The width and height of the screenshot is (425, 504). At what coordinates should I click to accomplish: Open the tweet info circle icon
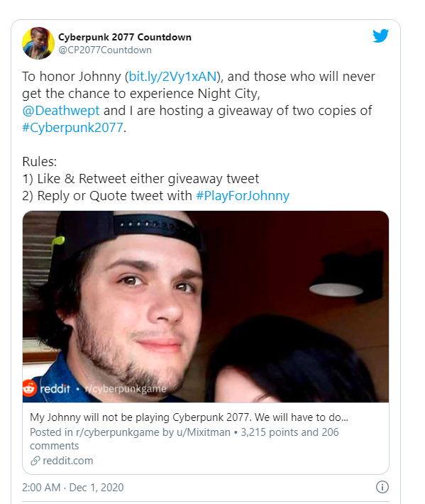click(382, 487)
